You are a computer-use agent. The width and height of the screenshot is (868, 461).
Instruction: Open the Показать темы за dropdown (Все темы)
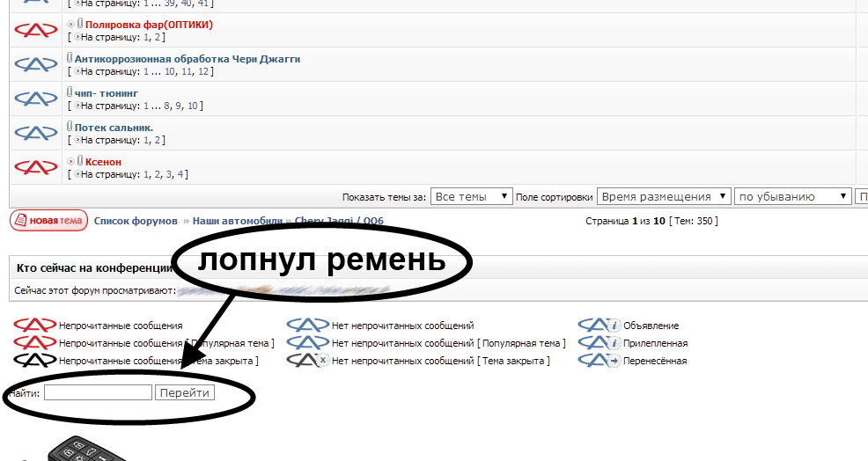click(472, 196)
